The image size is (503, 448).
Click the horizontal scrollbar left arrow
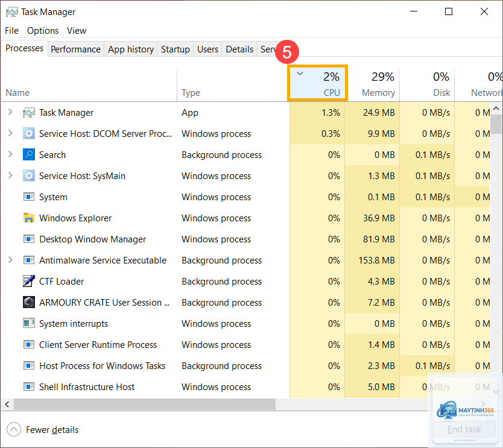(x=7, y=404)
